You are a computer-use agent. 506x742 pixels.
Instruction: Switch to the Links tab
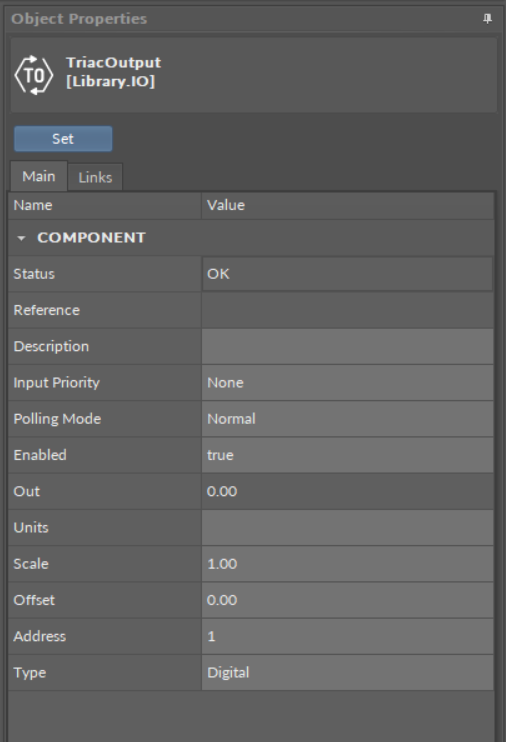tap(95, 177)
